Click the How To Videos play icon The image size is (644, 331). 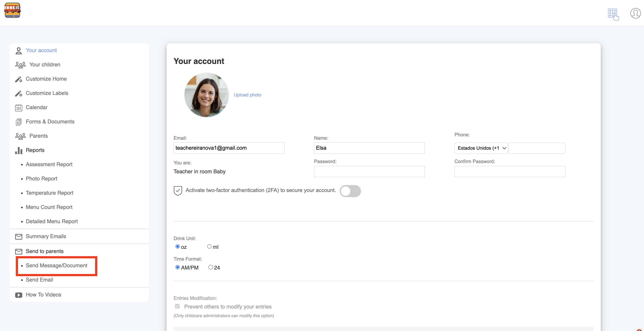click(x=18, y=295)
